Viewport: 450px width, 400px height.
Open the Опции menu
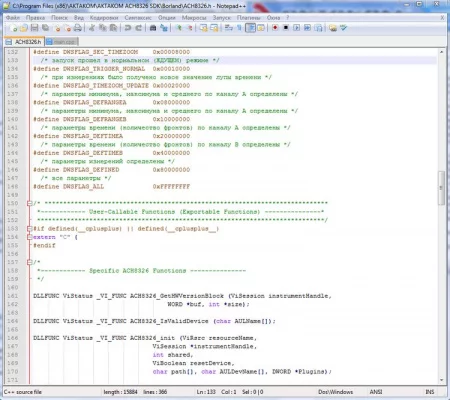pyautogui.click(x=167, y=18)
